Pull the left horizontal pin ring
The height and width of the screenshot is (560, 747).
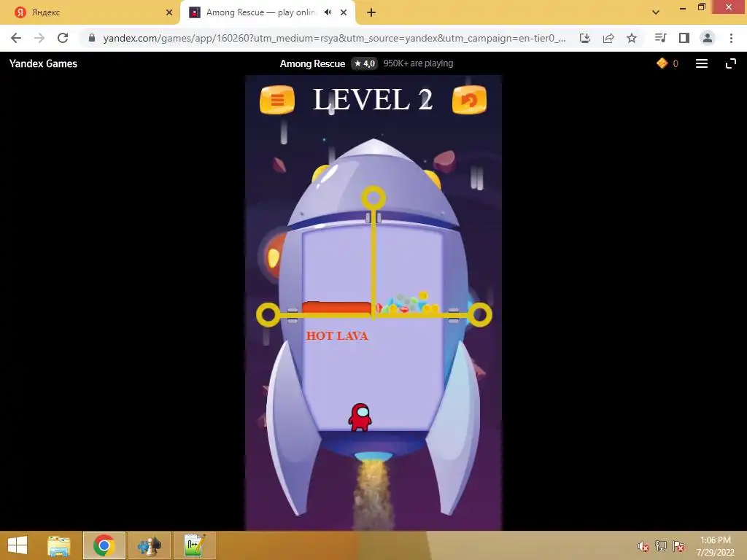tap(268, 315)
